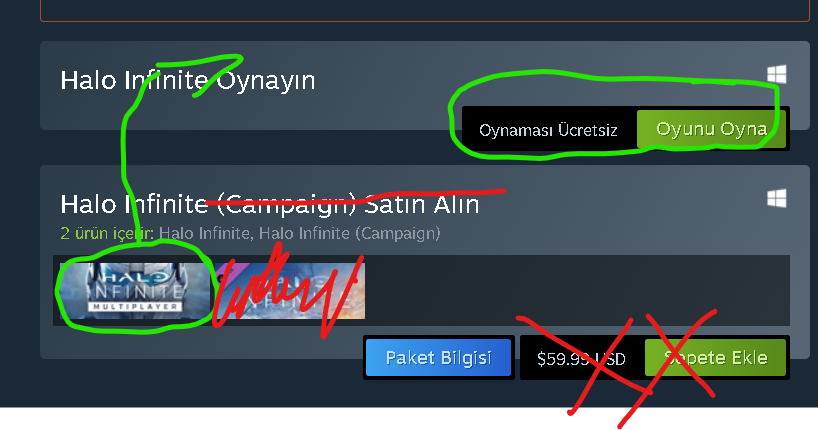Click the Windows platform icon in Campaign section

tap(777, 198)
